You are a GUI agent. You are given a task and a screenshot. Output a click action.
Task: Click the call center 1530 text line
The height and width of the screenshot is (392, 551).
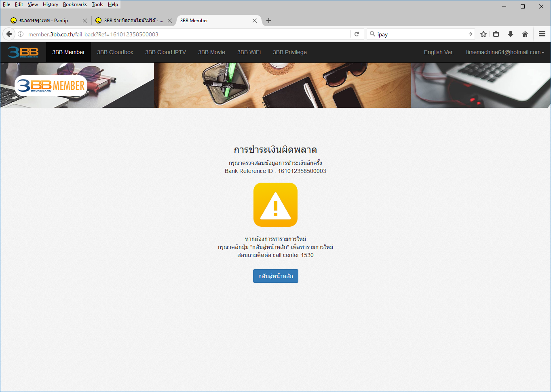(275, 255)
